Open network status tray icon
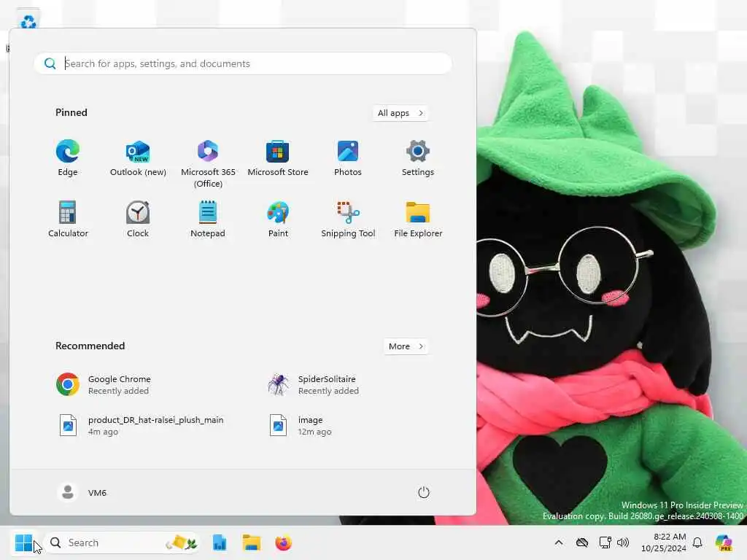Viewport: 747px width, 560px height. (605, 542)
